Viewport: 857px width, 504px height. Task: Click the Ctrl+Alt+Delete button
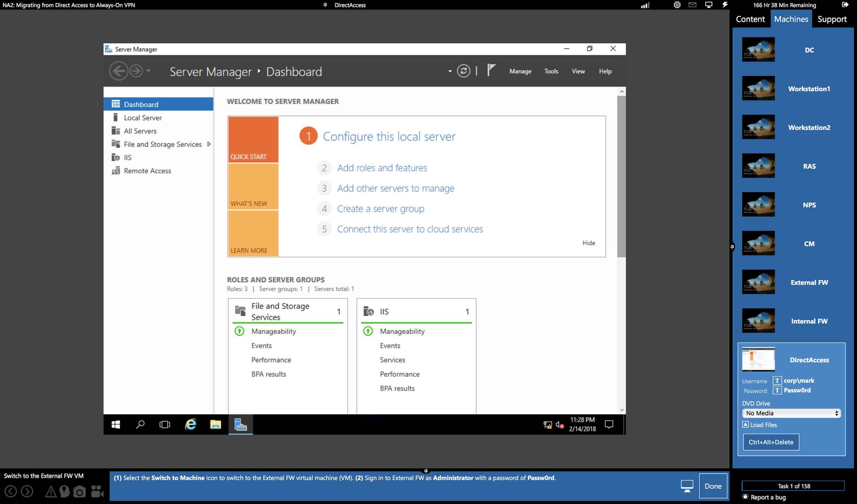pyautogui.click(x=771, y=442)
